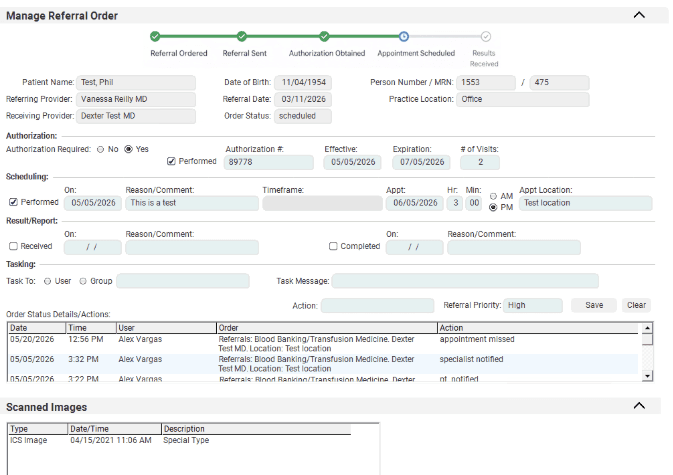673x475 pixels.
Task: Click the Save button
Action: click(594, 305)
